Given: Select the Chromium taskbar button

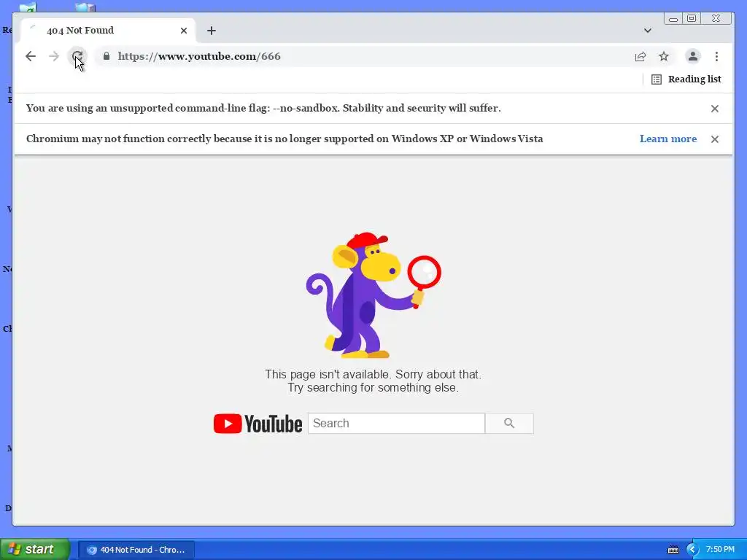Looking at the screenshot, I should (136, 550).
